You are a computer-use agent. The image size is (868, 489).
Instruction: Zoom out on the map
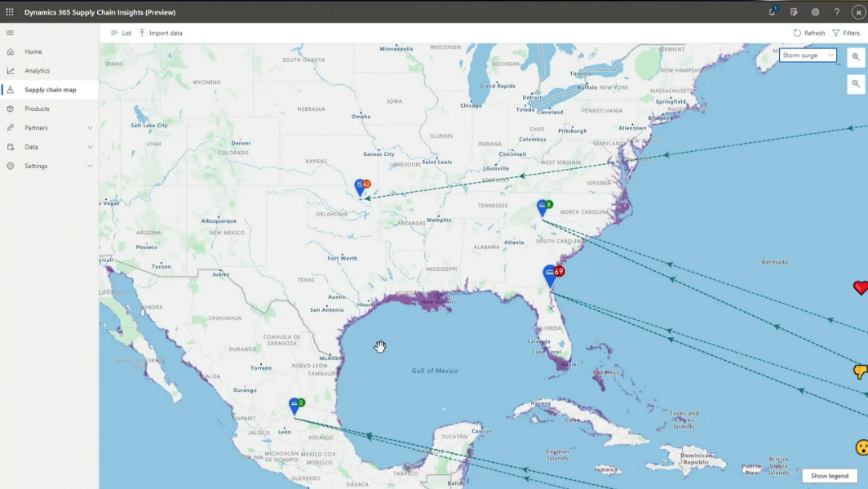click(x=856, y=83)
